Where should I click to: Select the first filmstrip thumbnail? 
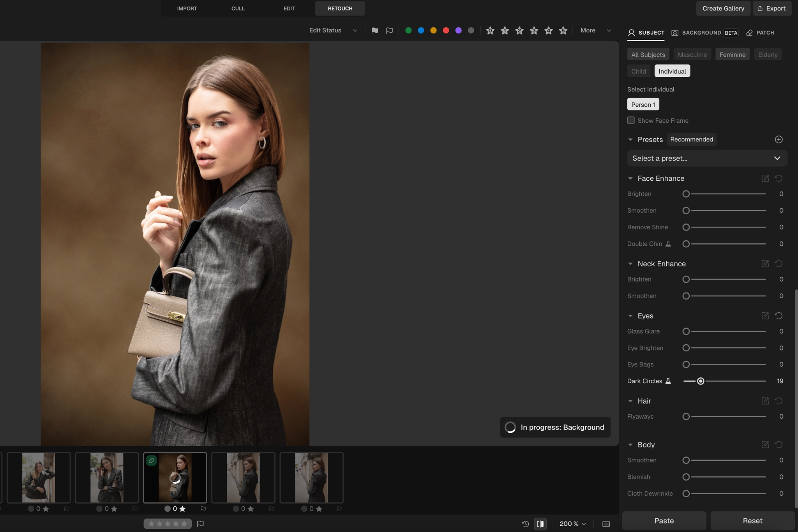coord(39,477)
